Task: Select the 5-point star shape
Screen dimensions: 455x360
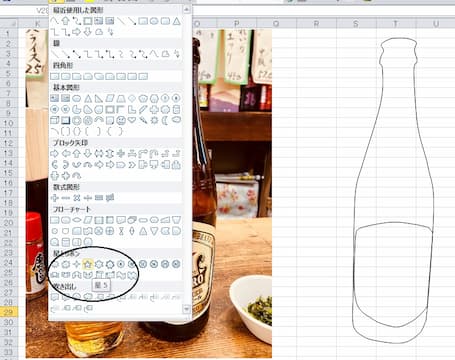Action: (x=88, y=264)
